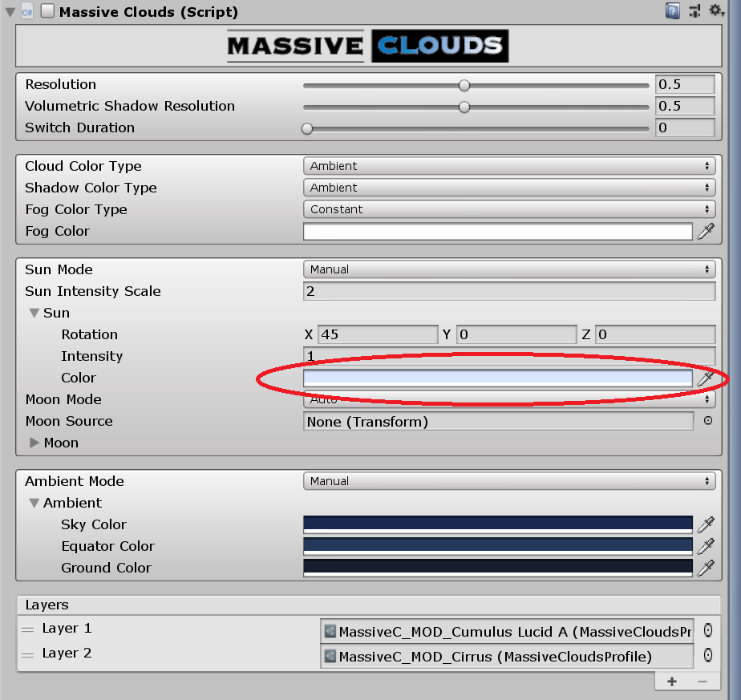Collapse the Ambient foldout
This screenshot has height=700, width=741.
click(x=34, y=503)
